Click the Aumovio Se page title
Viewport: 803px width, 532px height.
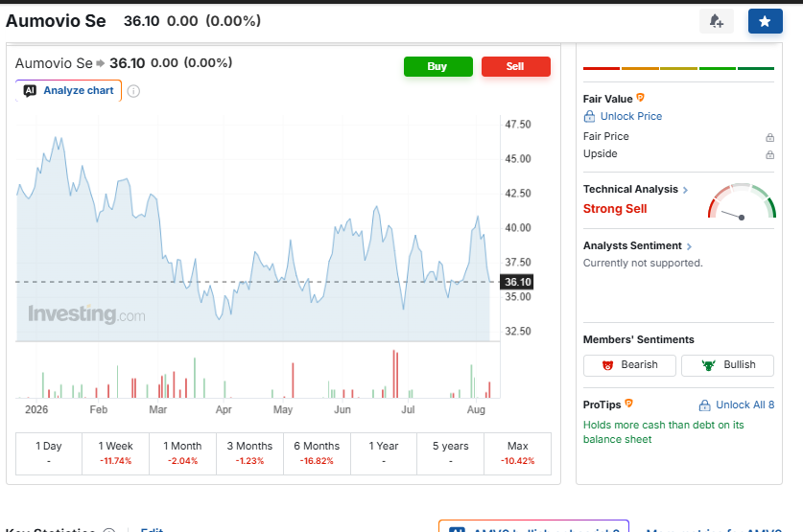56,21
